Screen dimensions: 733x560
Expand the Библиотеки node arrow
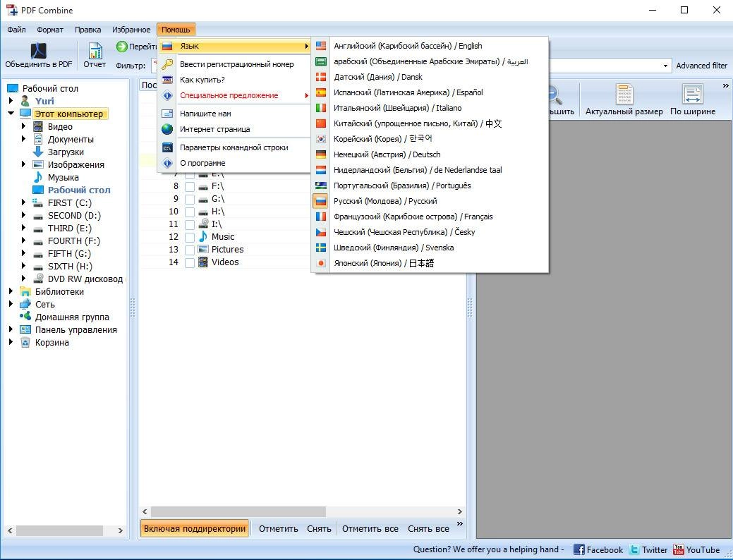coord(11,291)
